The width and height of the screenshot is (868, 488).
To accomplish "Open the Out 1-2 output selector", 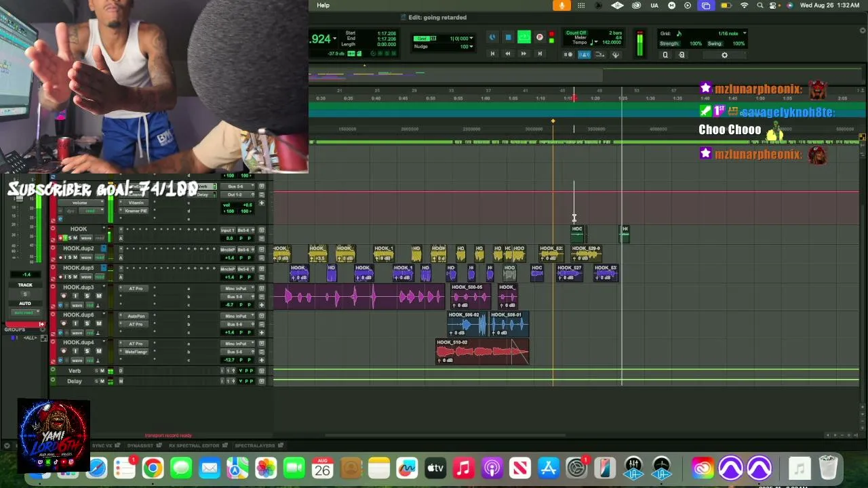I will [236, 195].
